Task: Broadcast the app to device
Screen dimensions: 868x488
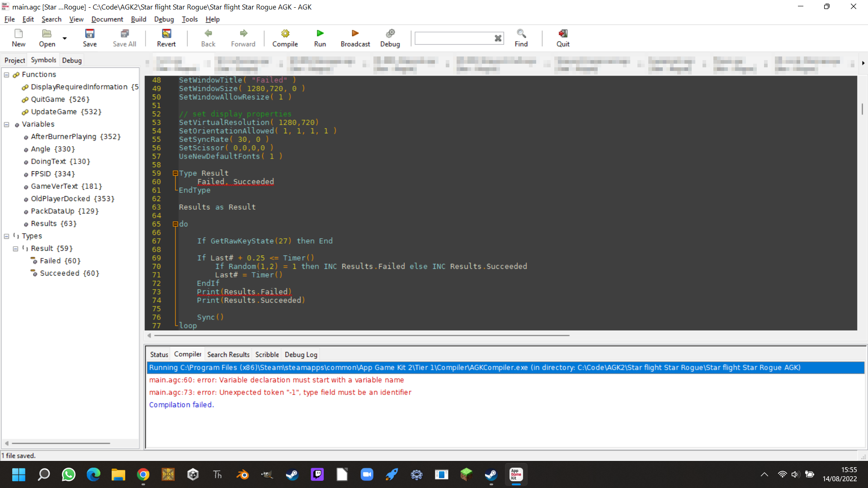Action: coord(355,38)
